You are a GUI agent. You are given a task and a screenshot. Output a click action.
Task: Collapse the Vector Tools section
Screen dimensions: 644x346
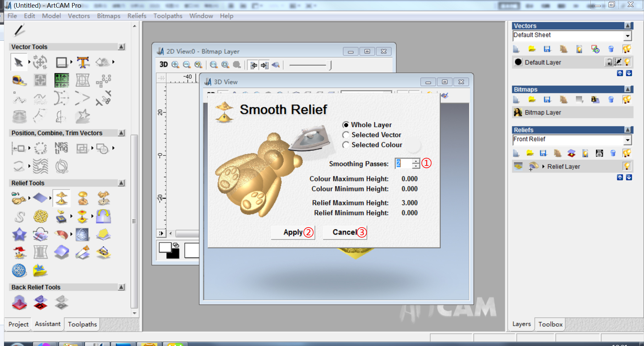(x=121, y=47)
